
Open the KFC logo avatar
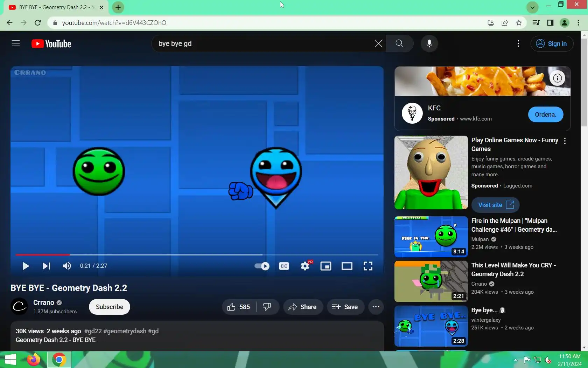[x=412, y=113]
